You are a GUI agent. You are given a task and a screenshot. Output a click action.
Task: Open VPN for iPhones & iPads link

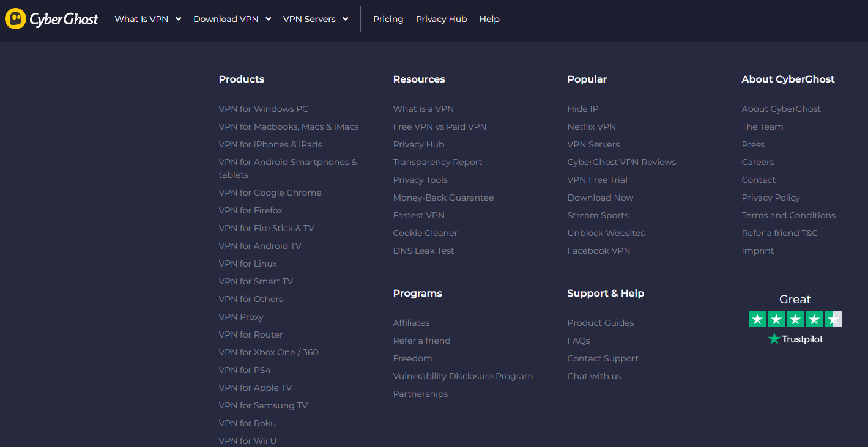(270, 144)
